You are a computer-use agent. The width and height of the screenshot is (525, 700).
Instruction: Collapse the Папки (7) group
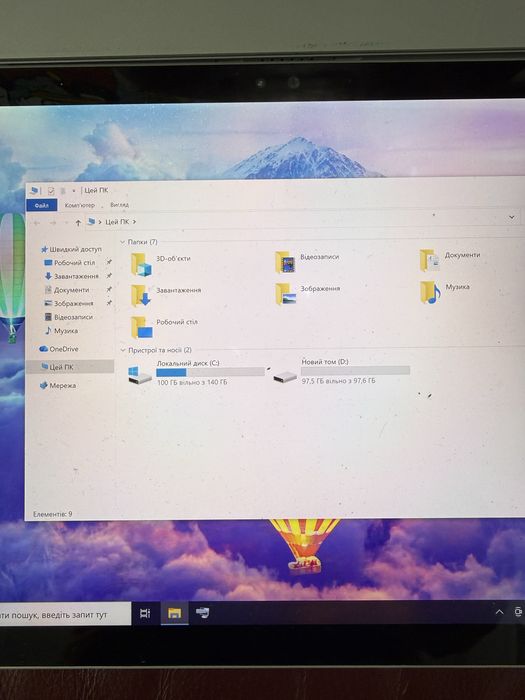pyautogui.click(x=122, y=242)
